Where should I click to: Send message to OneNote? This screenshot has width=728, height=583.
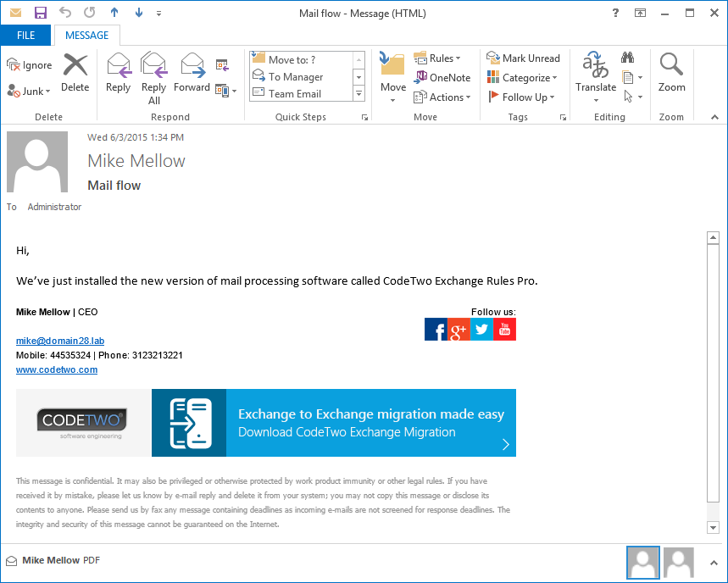442,77
